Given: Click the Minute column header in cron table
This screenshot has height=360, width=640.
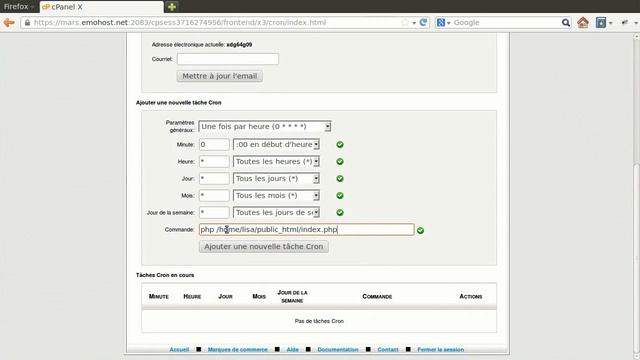Looking at the screenshot, I should [159, 296].
